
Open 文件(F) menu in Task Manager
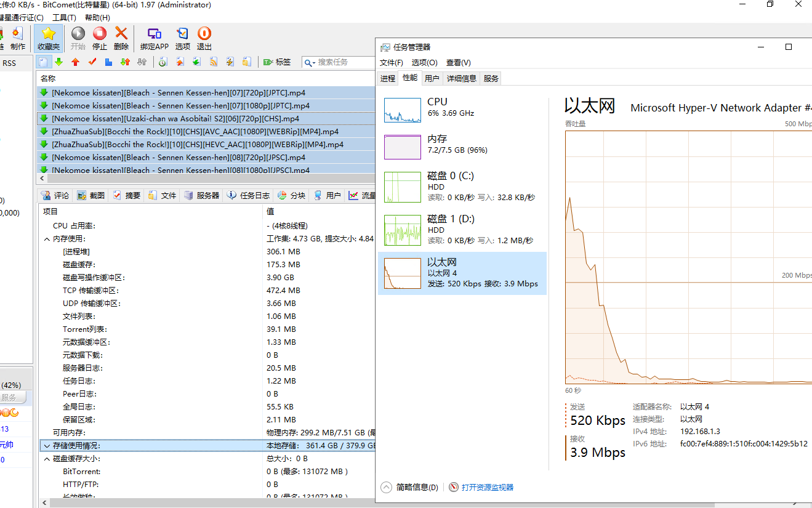(x=392, y=63)
